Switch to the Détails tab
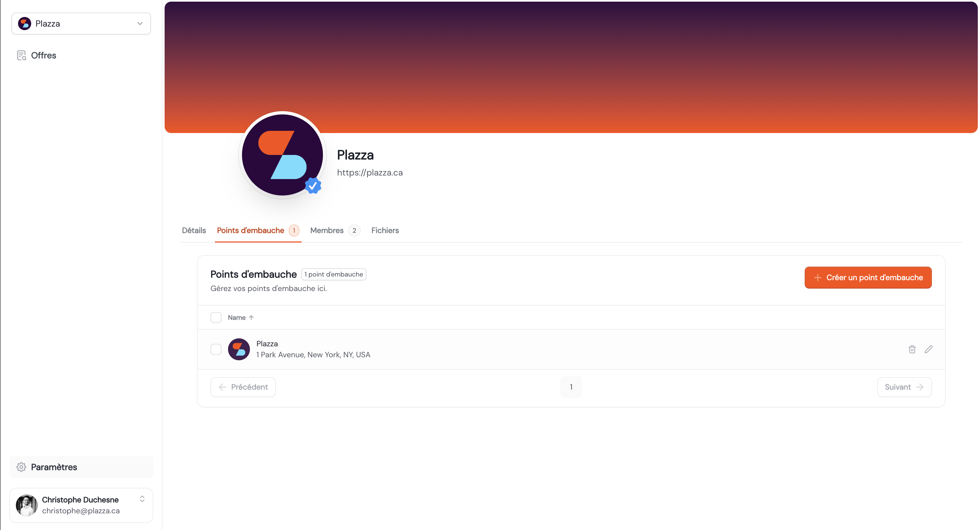 point(194,230)
